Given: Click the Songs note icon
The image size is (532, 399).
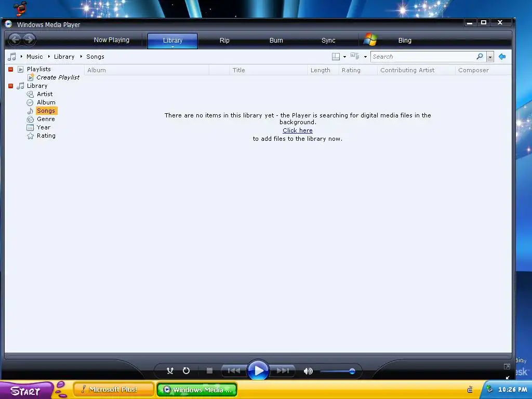Looking at the screenshot, I should pos(30,111).
